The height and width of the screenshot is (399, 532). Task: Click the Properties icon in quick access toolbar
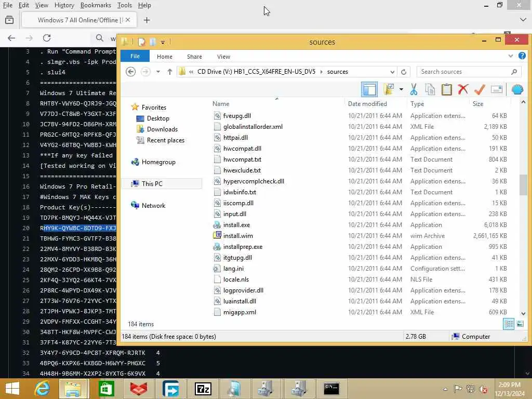tap(141, 42)
